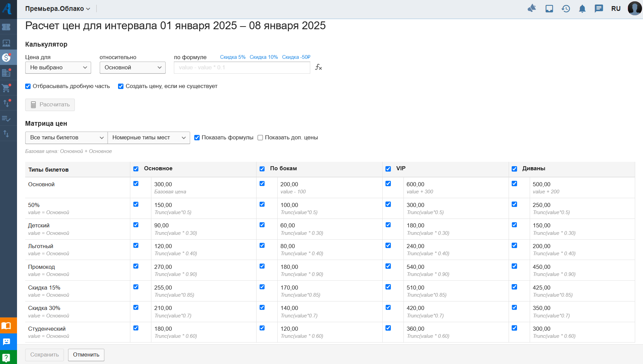Expand Все типы билетов dropdown

click(66, 138)
